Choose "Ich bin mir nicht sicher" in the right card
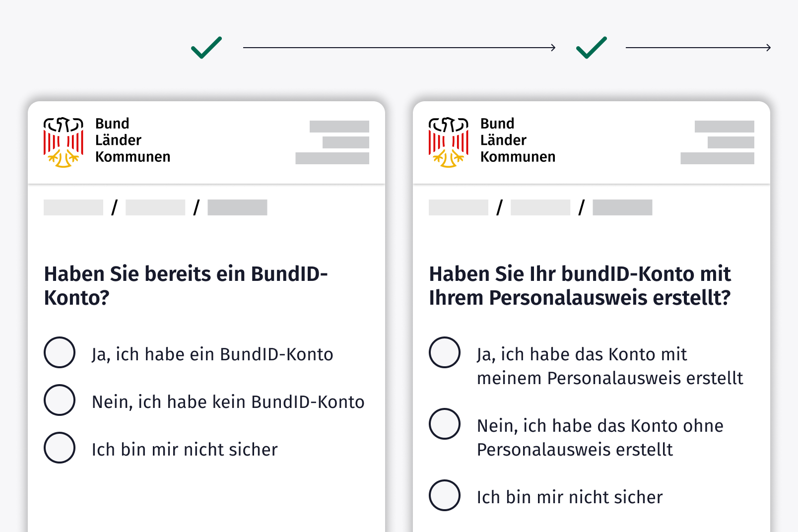The image size is (798, 532). pyautogui.click(x=445, y=495)
